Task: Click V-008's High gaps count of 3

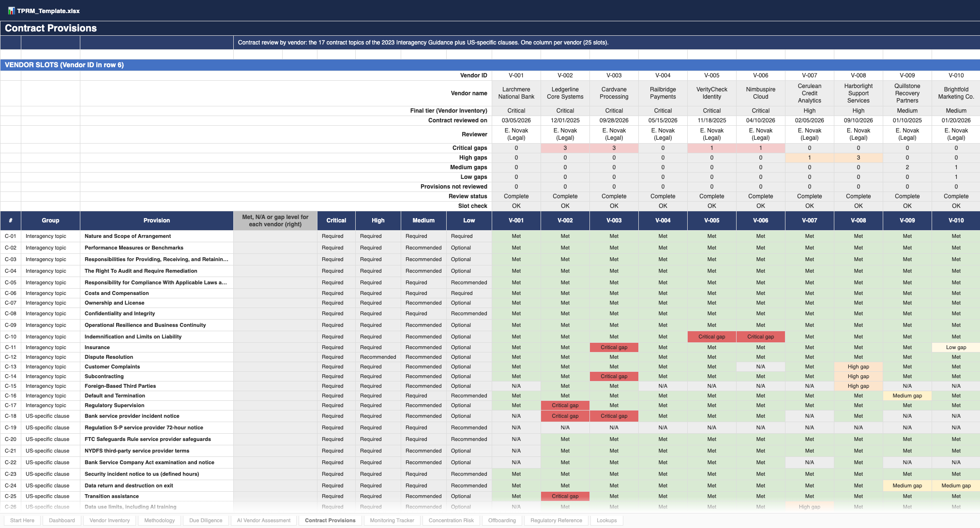Action: (859, 158)
